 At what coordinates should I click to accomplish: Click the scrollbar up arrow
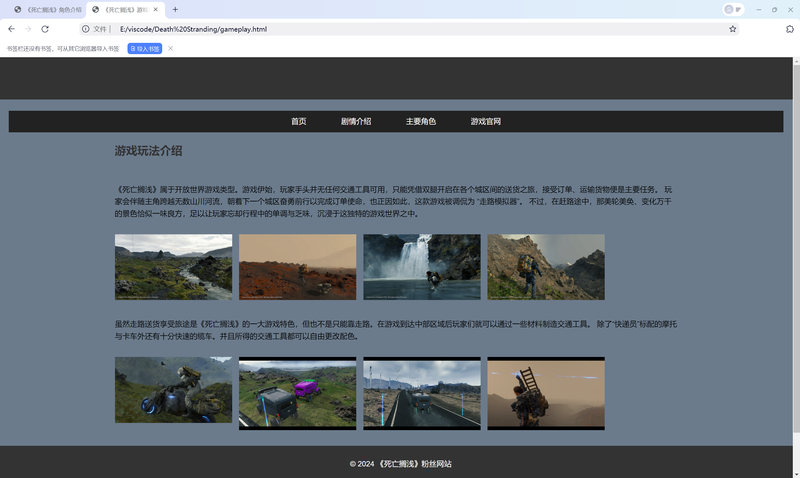[x=796, y=61]
